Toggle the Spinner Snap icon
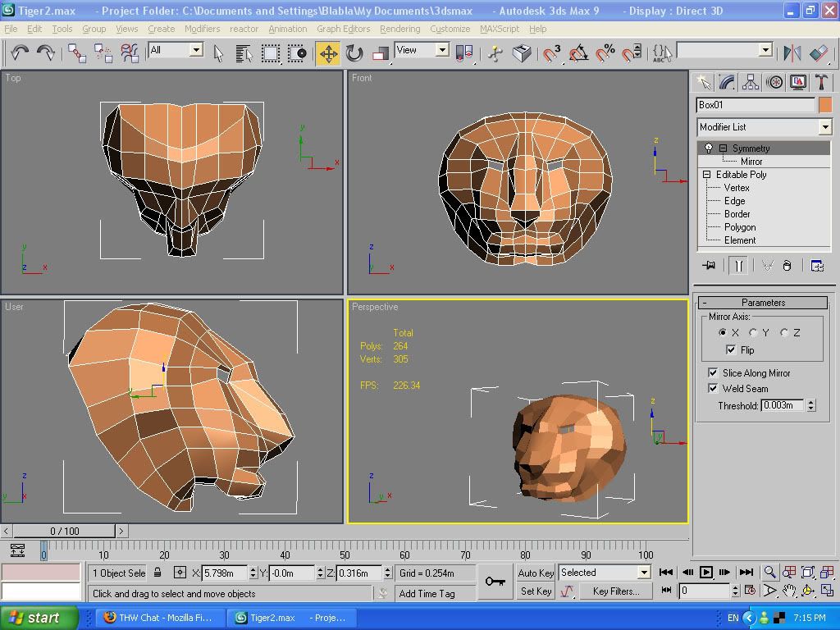This screenshot has width=840, height=630. click(632, 53)
